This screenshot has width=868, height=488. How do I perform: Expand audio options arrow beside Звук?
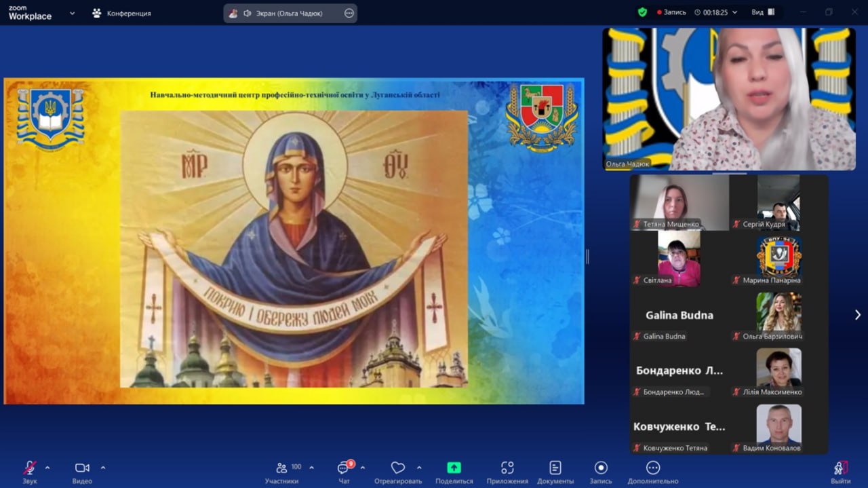tap(47, 467)
